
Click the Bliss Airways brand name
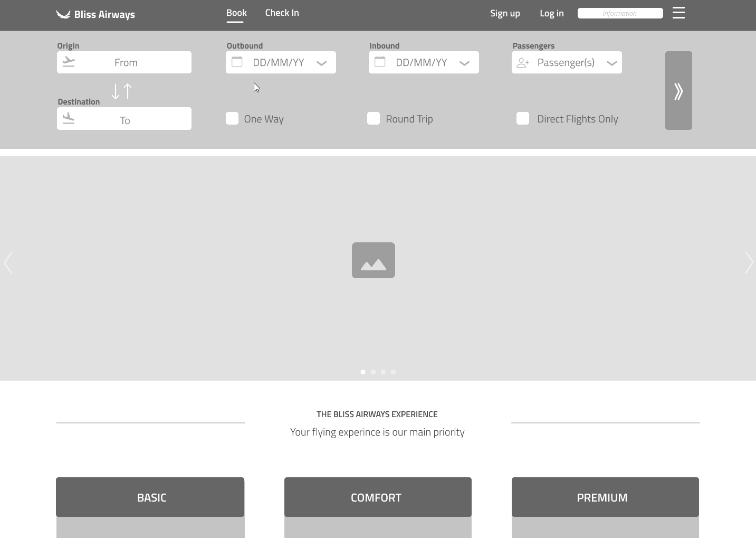tap(104, 15)
